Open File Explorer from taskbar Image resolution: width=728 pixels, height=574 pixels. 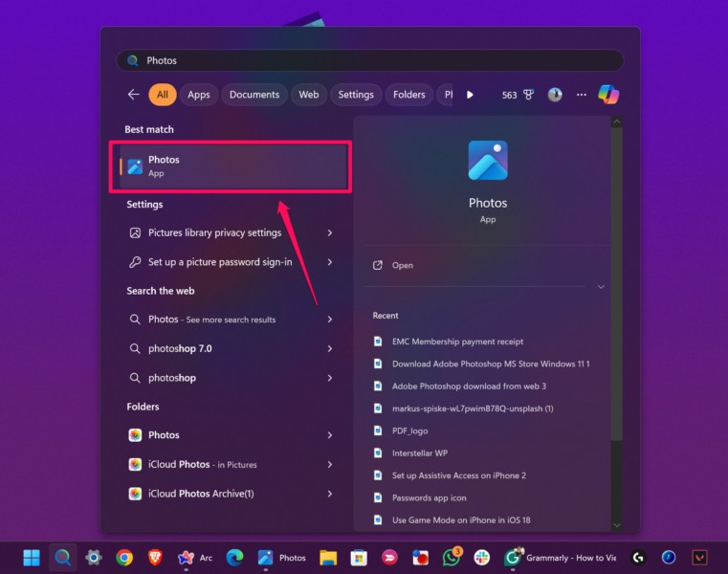click(x=328, y=558)
